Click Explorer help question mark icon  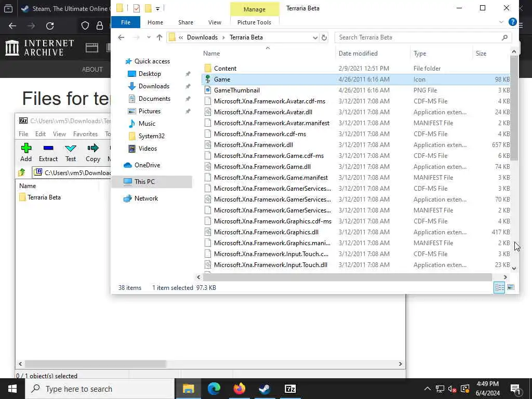(x=512, y=22)
